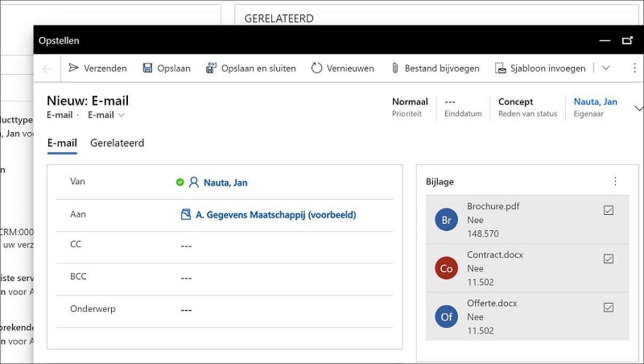Click GERELATEERD heading in the background window
The image size is (644, 364).
[279, 19]
